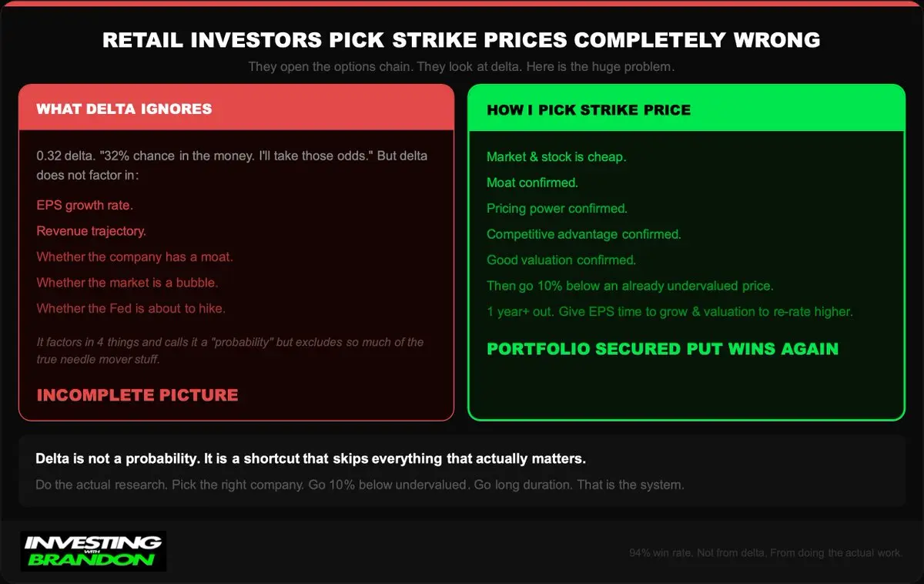Click 'Market & stock is cheap' line
The image size is (924, 584).
[x=556, y=156]
